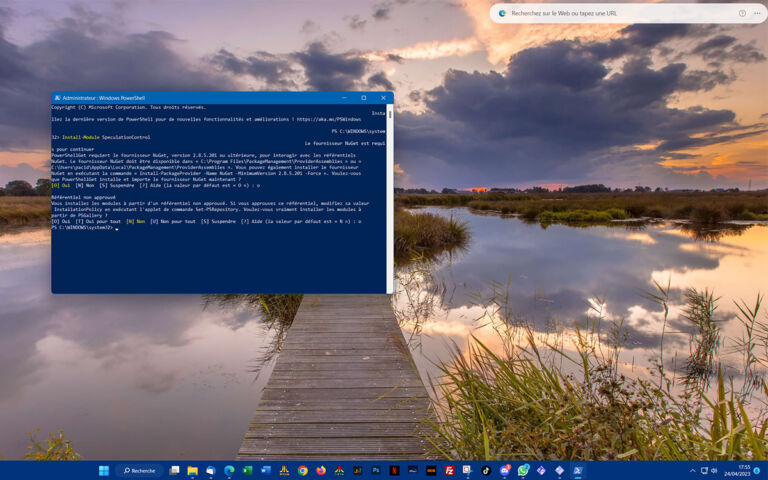Click the circular icon in the Edge search bar
768x480 pixels.
click(x=743, y=14)
